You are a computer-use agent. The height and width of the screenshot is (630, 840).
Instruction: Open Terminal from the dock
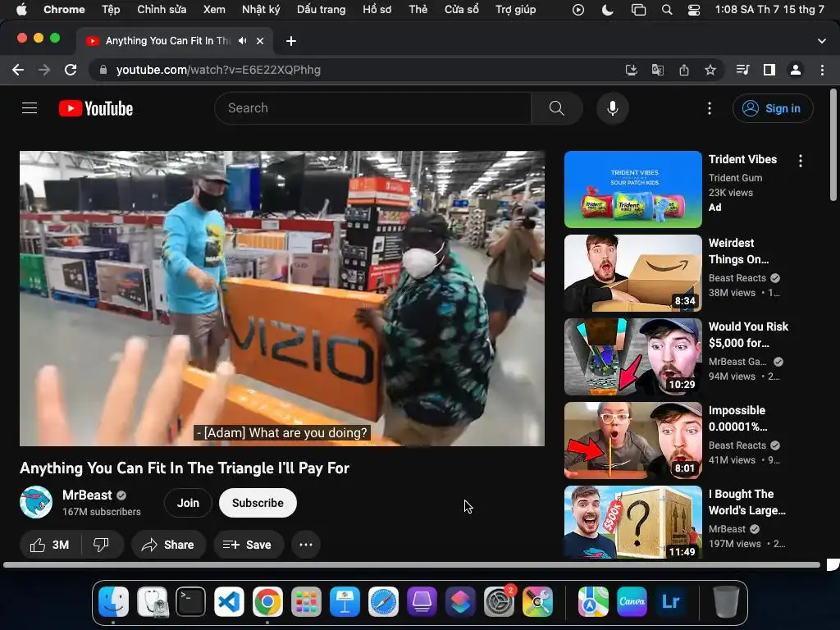[x=190, y=601]
